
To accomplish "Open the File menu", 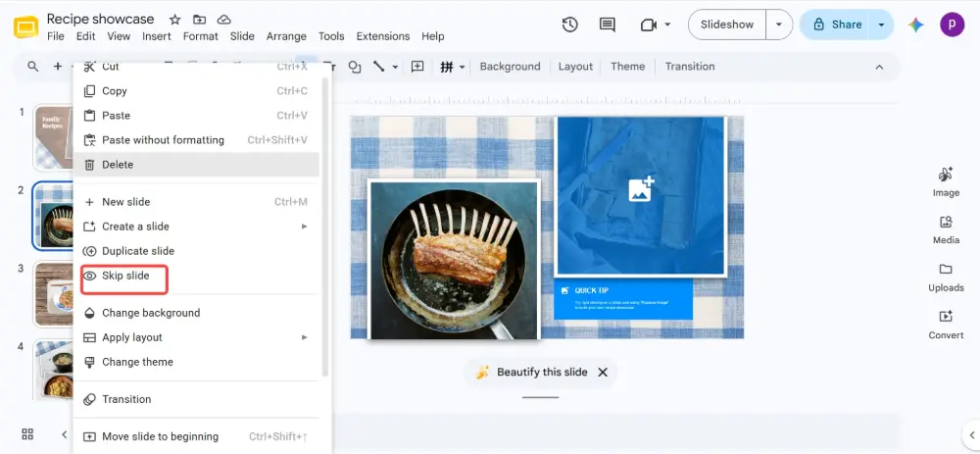I will 56,36.
